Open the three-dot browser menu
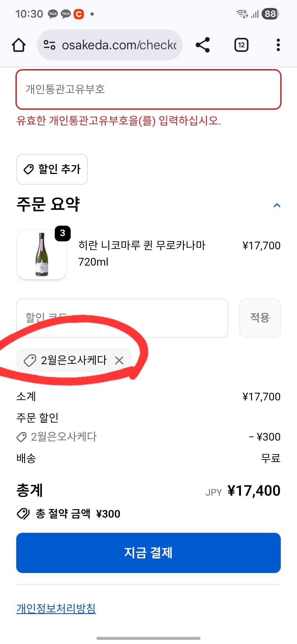 [278, 45]
